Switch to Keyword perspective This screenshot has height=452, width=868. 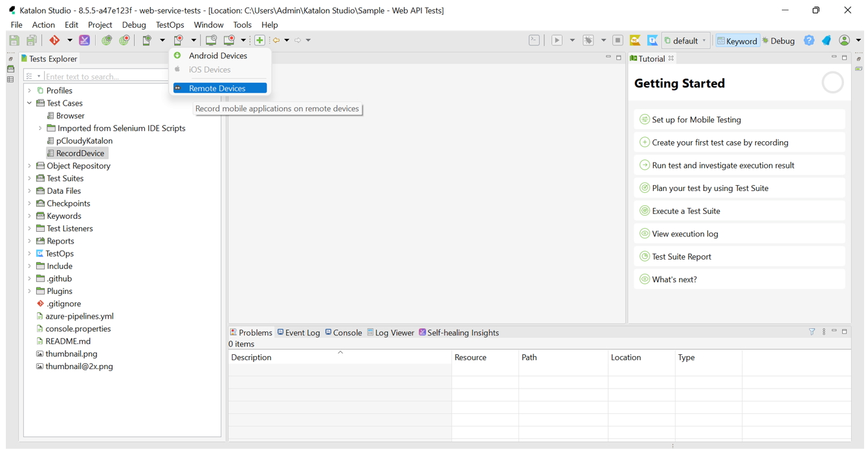(x=737, y=41)
